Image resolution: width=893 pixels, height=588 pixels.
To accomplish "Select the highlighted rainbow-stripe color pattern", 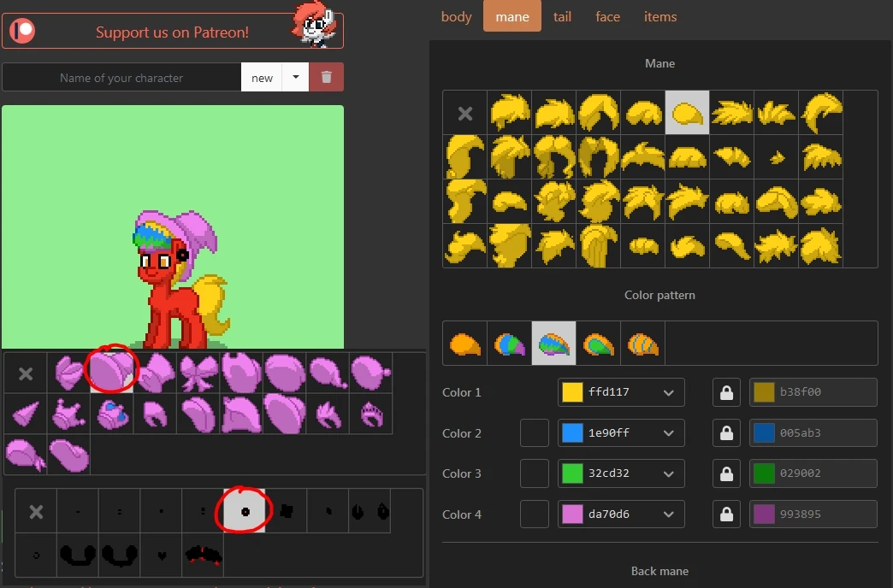I will click(x=553, y=344).
